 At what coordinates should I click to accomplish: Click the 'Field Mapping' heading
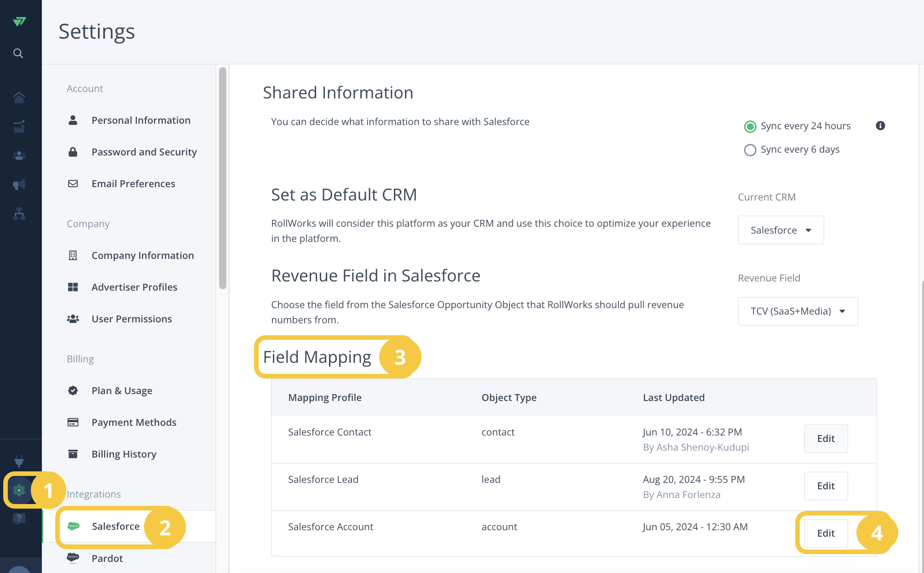(x=317, y=357)
